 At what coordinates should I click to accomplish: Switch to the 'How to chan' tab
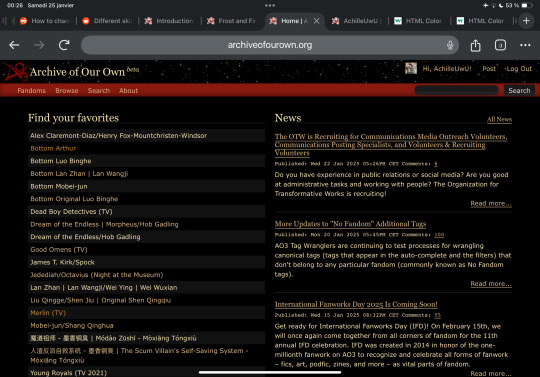[45, 21]
